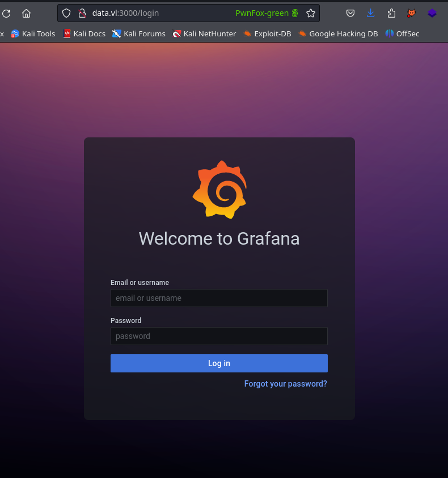Open the Kali Docs bookmark
Viewport: 448px width, 478px height.
[x=84, y=33]
